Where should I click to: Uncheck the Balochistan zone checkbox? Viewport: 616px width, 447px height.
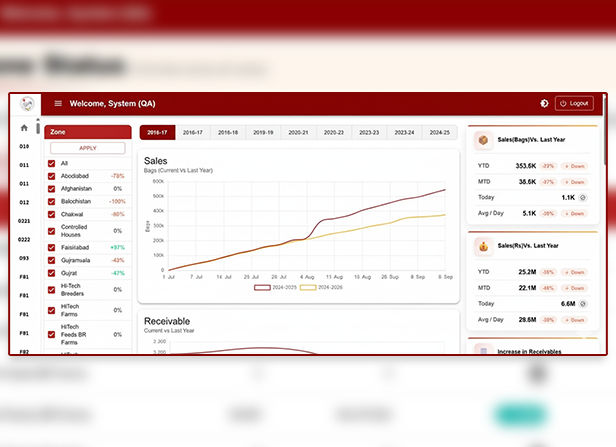tap(52, 201)
